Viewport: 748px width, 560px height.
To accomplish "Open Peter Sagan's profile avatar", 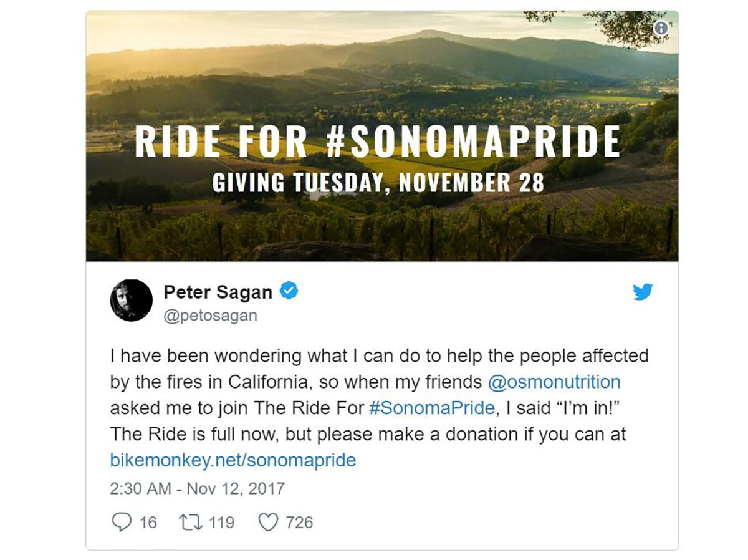I will tap(132, 301).
